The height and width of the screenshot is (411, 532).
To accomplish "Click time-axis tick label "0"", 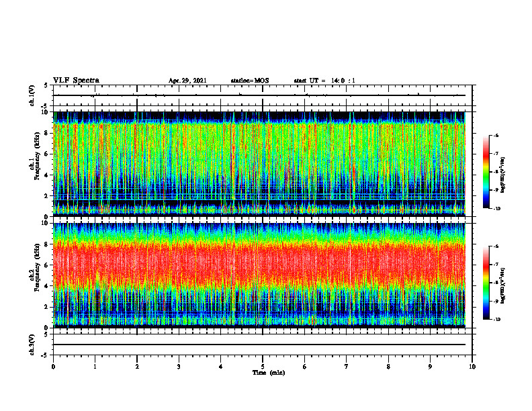I will 53,367.
